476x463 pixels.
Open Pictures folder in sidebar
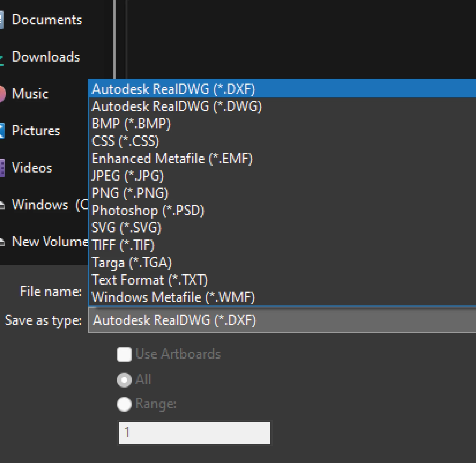[36, 130]
